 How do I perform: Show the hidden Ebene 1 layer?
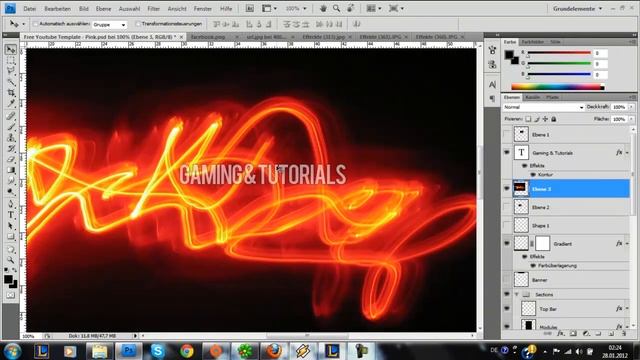coord(507,134)
